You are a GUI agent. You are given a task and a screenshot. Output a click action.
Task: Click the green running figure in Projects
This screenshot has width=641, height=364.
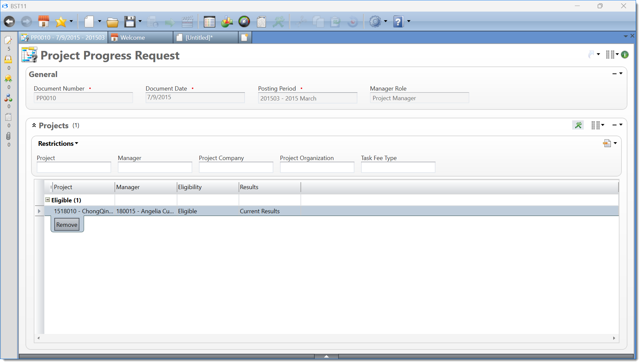point(578,125)
